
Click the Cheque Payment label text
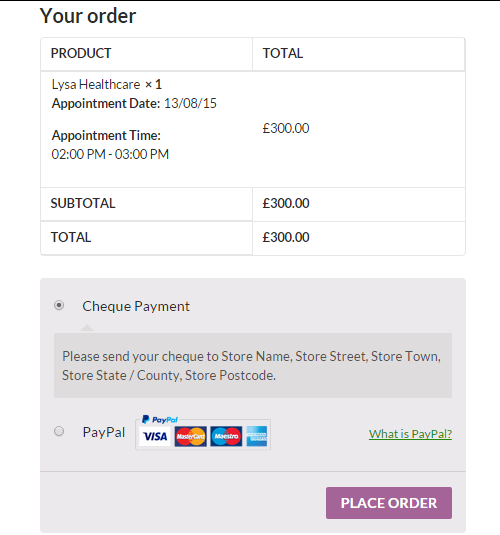(x=136, y=306)
